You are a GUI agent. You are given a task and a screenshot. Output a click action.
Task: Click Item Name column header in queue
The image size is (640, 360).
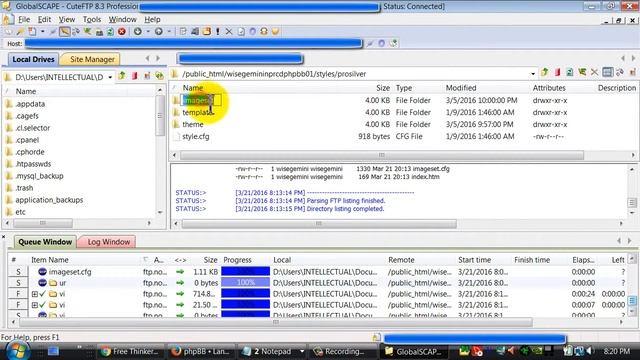(x=50, y=260)
